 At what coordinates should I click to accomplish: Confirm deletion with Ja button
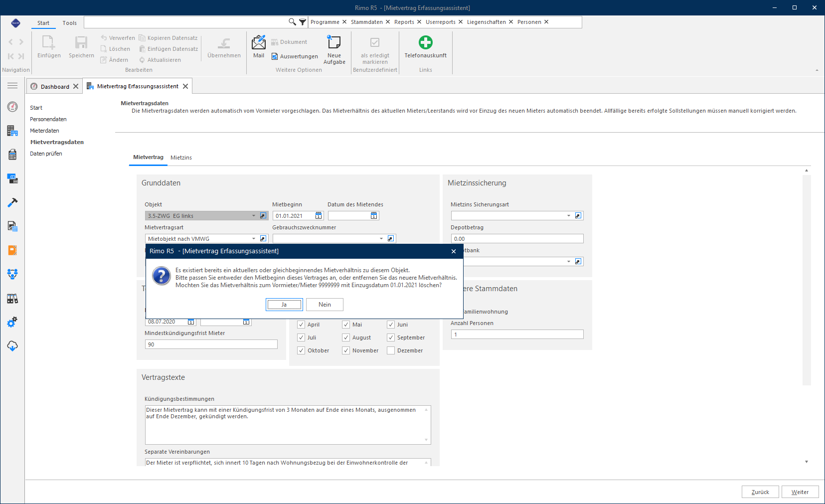[x=284, y=305]
